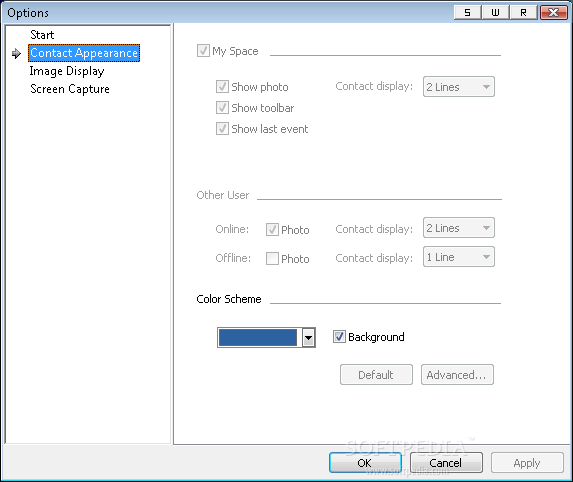Click the W button in title bar
The height and width of the screenshot is (482, 573).
tap(495, 12)
